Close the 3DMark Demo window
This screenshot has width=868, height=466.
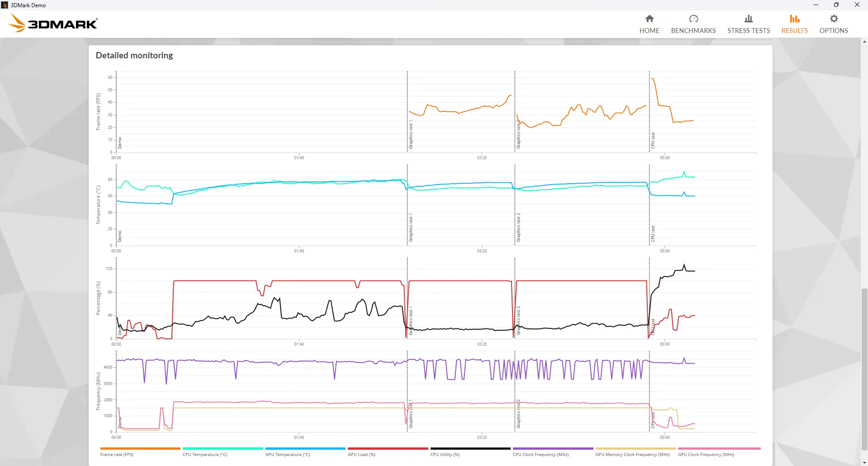click(857, 5)
